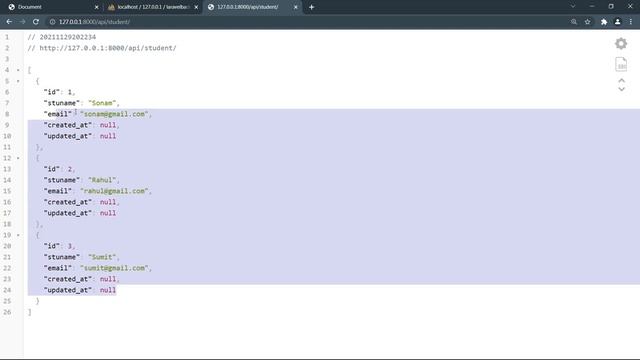Open the tab search dropdown arrow

[573, 7]
